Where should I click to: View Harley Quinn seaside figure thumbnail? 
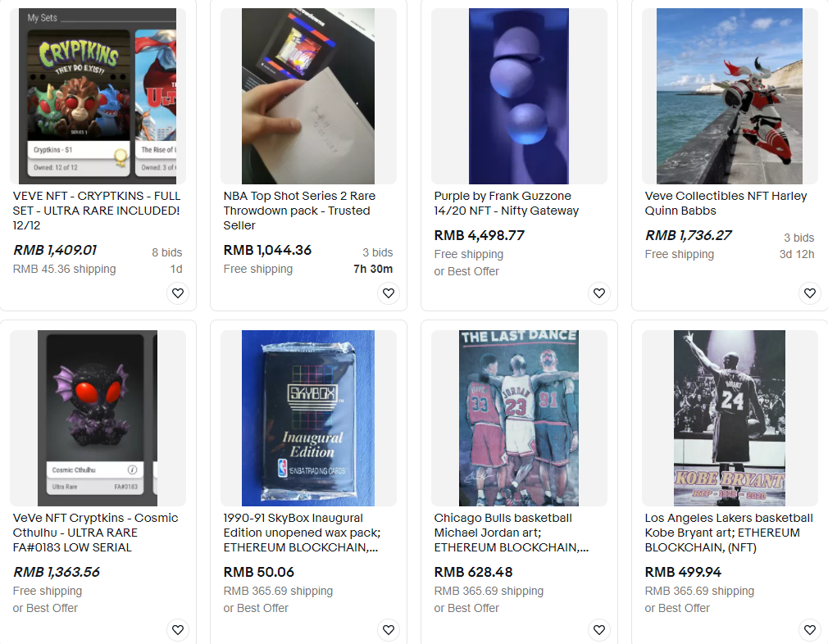(x=730, y=96)
